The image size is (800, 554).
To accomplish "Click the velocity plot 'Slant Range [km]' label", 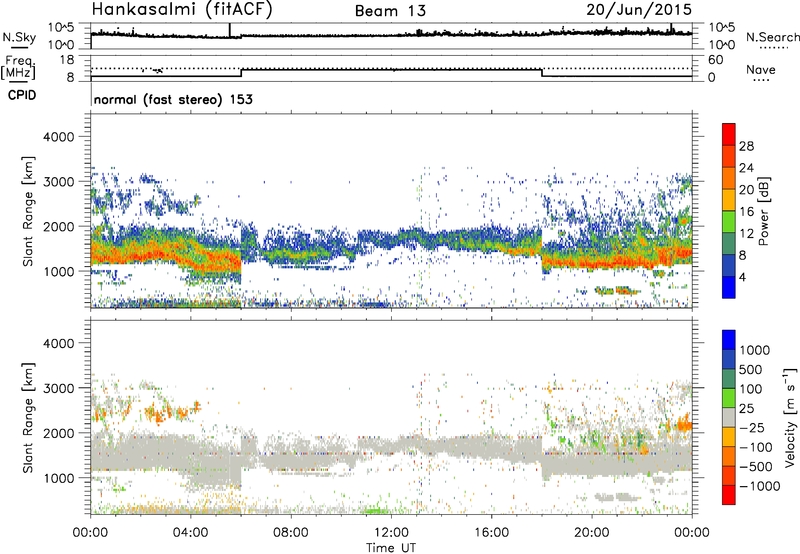I will pos(28,418).
